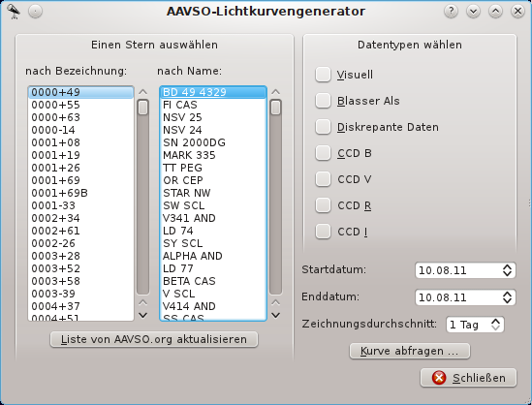
Task: Click down arrow of name list scrollbar
Action: pyautogui.click(x=276, y=315)
